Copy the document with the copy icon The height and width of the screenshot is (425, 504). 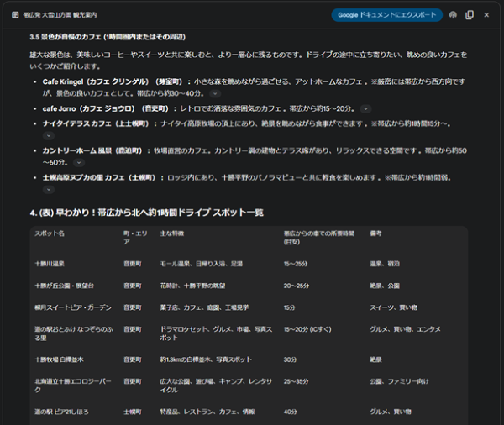[x=470, y=15]
